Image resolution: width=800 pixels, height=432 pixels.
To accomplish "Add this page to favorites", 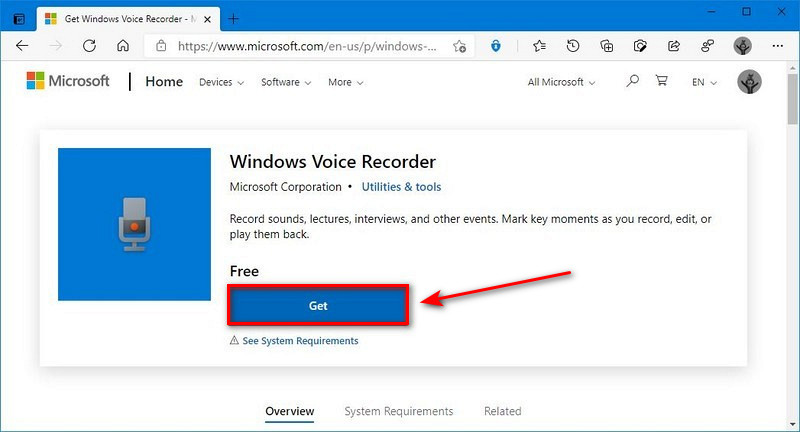I will 459,46.
